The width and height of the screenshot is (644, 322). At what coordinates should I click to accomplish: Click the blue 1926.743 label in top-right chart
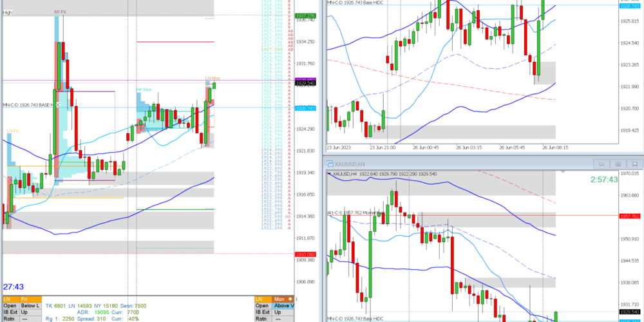click(629, 6)
